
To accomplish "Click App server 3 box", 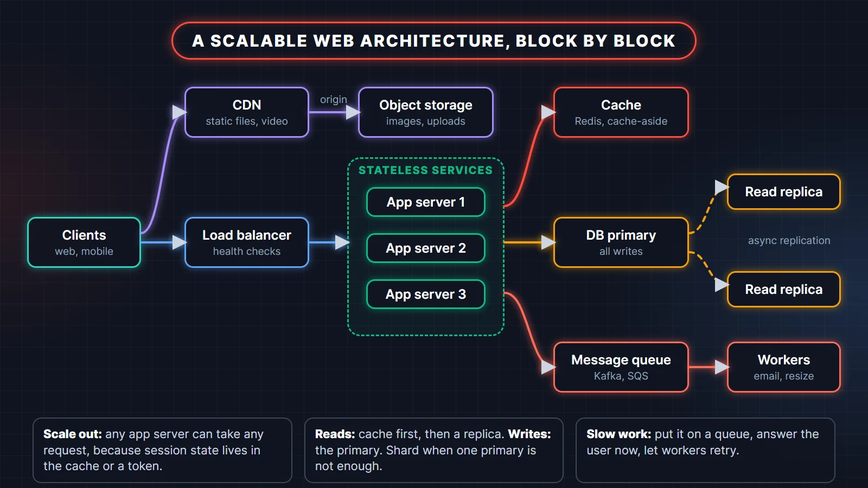I will click(x=426, y=294).
